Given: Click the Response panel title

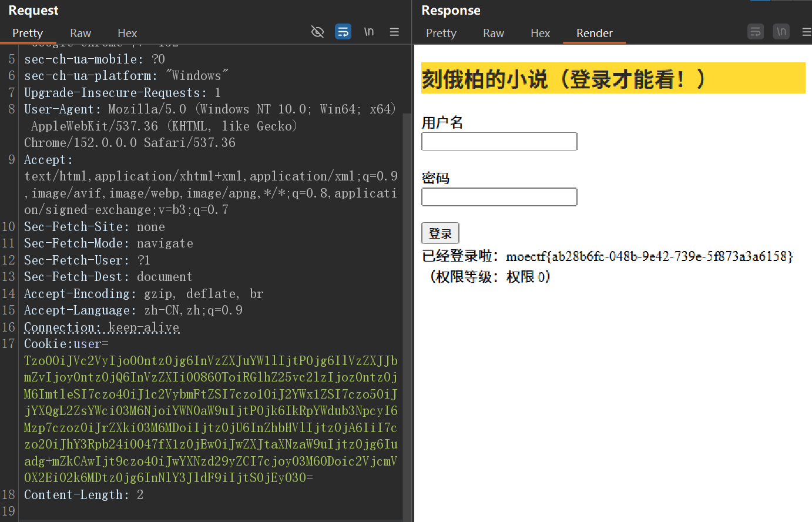Looking at the screenshot, I should click(451, 11).
